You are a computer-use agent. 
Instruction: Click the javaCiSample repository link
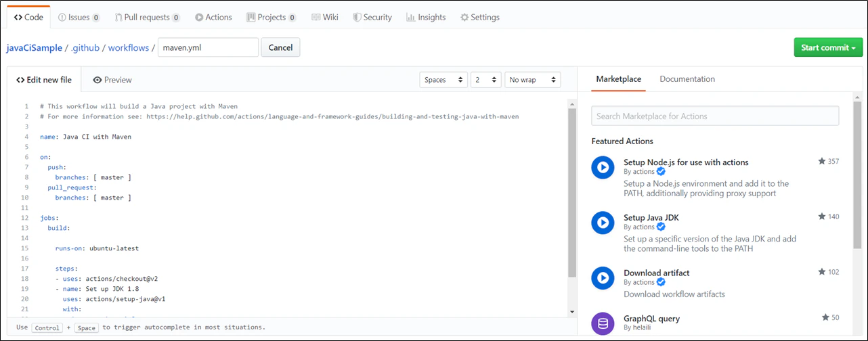point(34,48)
